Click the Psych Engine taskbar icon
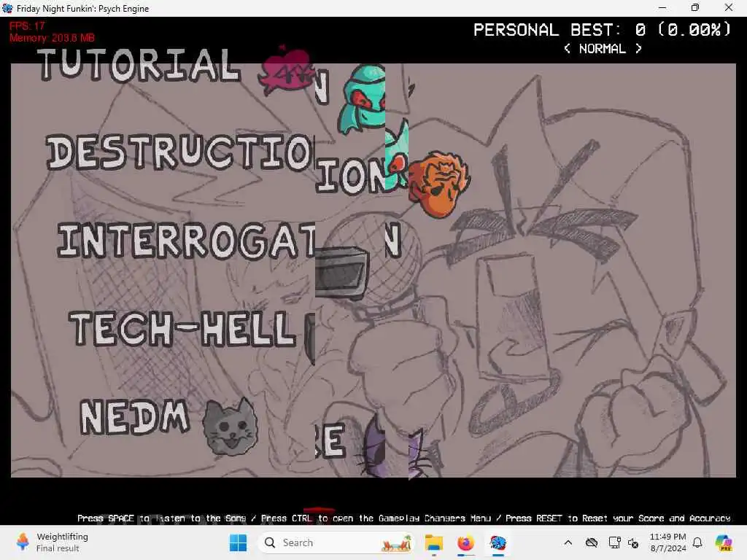 pos(498,542)
